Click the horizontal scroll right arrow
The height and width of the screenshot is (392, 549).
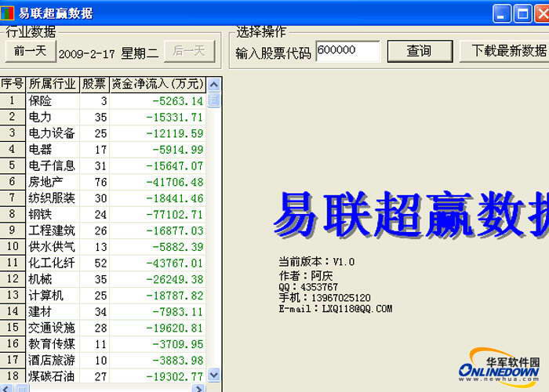point(198,388)
